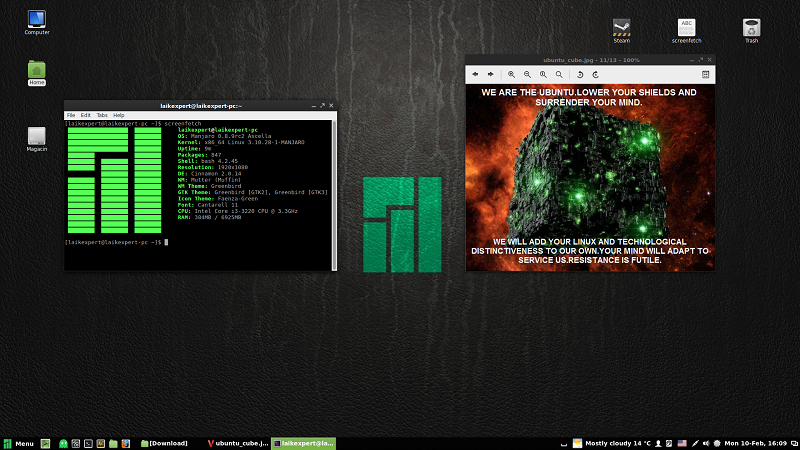Viewport: 800px width, 450px height.
Task: Go to next image in viewer
Action: tap(490, 74)
